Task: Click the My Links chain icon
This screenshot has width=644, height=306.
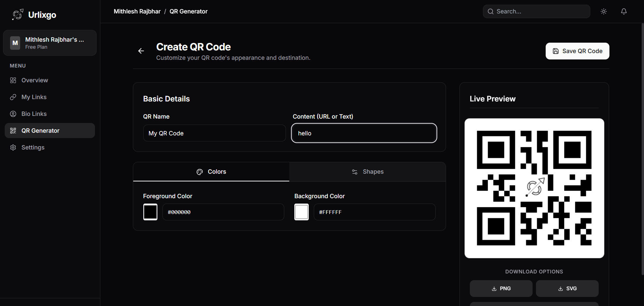Action: pos(13,97)
